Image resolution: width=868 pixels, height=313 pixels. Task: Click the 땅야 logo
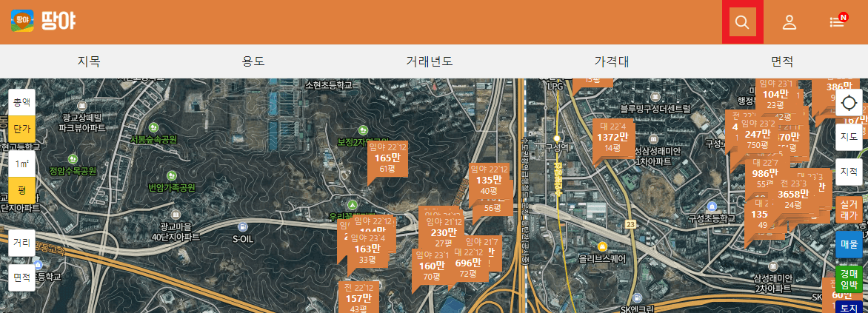coord(43,21)
